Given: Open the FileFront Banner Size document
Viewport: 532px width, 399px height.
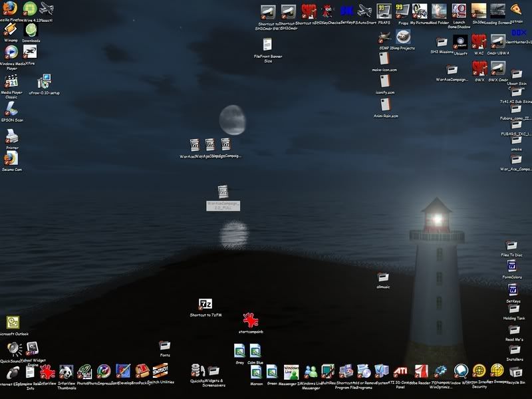Looking at the screenshot, I should point(267,45).
